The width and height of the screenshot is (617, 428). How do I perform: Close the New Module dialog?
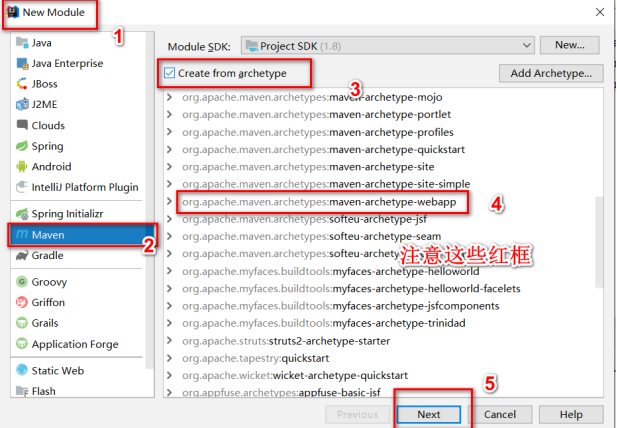pyautogui.click(x=600, y=12)
